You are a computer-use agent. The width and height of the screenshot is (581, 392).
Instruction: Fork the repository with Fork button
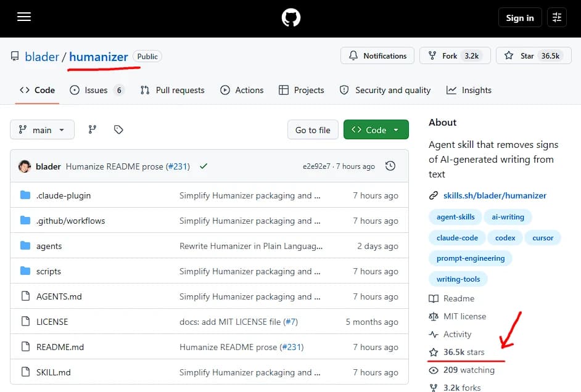(455, 56)
